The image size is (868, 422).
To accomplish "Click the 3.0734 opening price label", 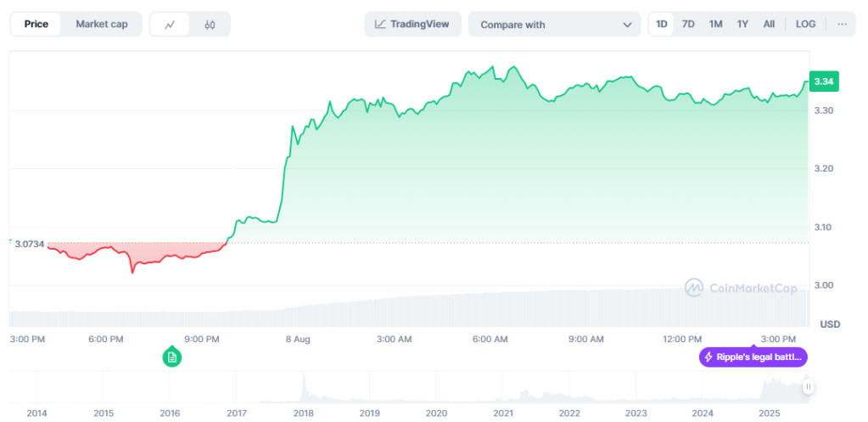I will click(x=30, y=245).
